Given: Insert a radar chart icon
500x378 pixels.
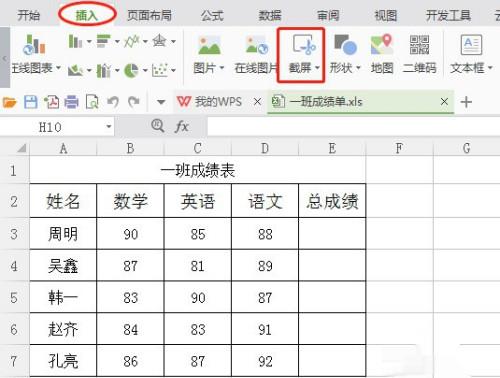Looking at the screenshot, I should coord(159,41).
